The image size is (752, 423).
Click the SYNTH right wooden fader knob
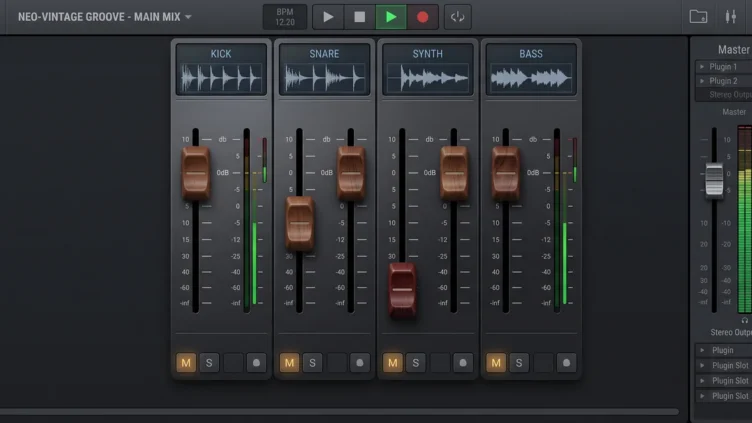pyautogui.click(x=454, y=174)
